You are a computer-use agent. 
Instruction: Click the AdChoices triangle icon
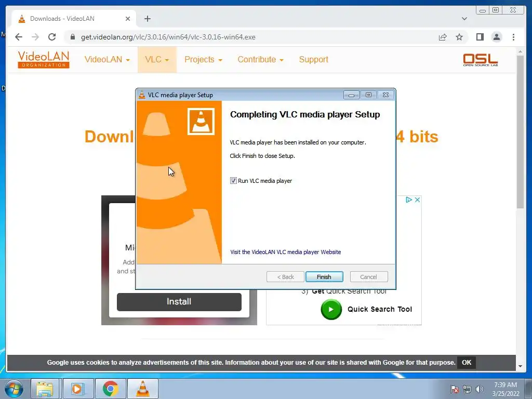click(x=409, y=199)
